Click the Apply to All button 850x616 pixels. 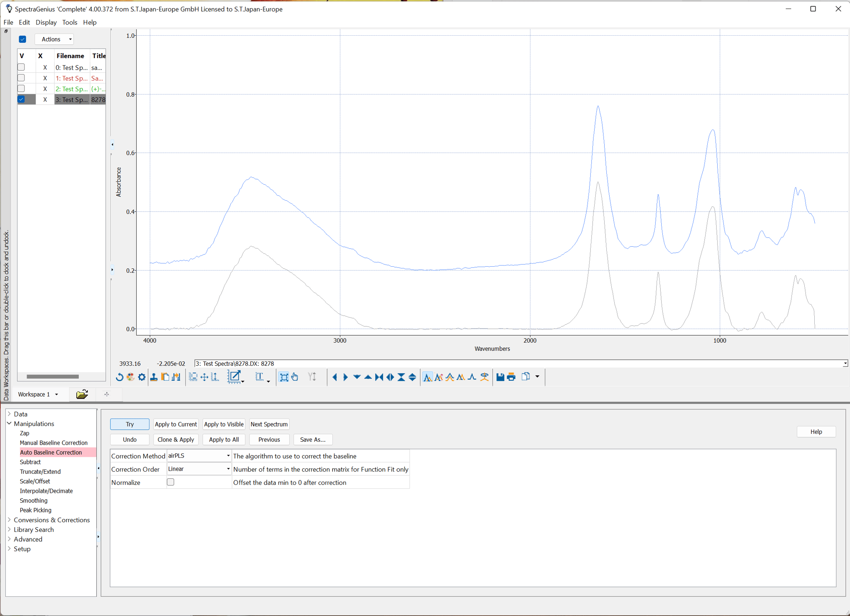click(223, 439)
